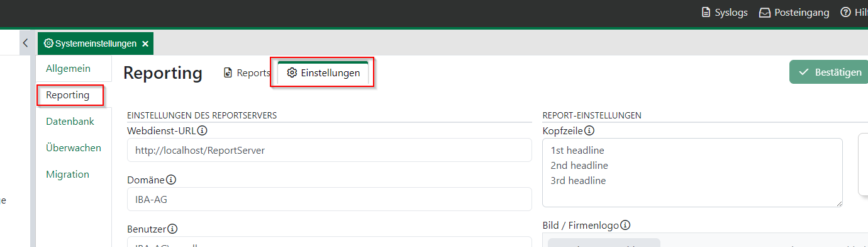
Task: Click into the Webdienst-URL field
Action: (x=329, y=150)
